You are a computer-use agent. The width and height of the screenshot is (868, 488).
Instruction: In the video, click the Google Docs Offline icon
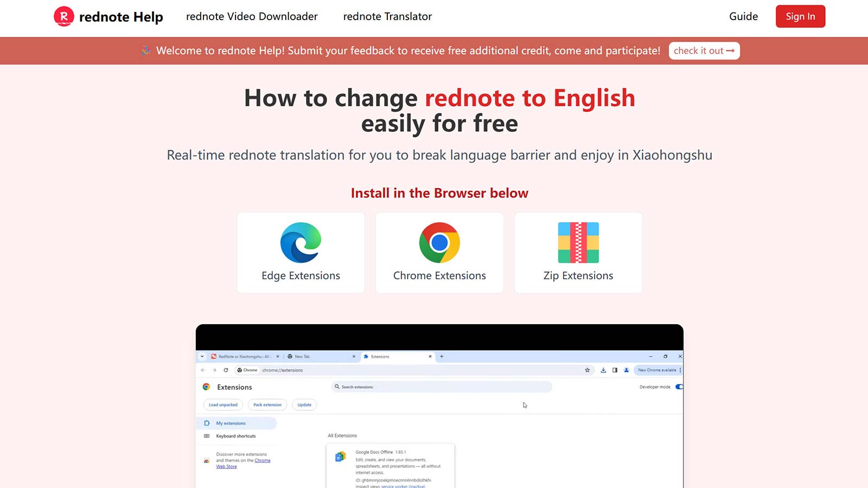coord(340,457)
